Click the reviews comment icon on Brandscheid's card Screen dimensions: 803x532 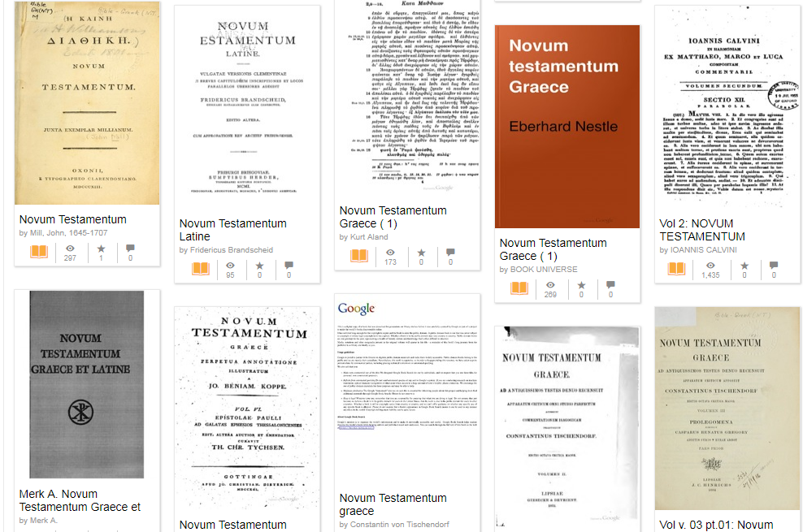tap(289, 265)
